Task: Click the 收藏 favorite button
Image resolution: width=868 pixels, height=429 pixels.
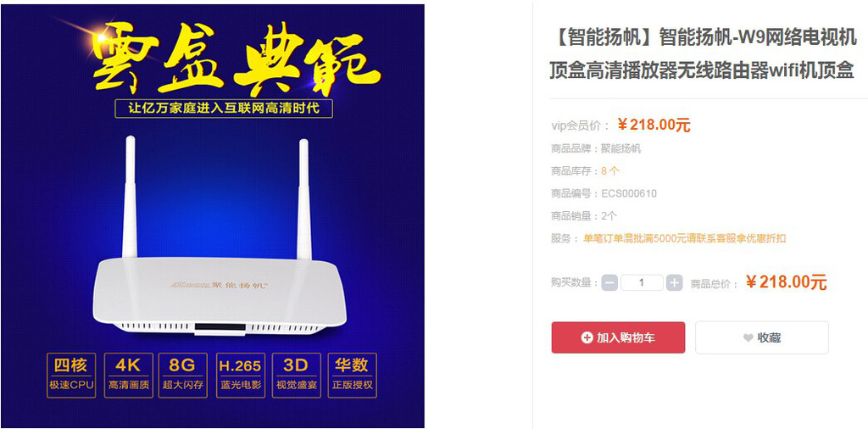Action: pos(762,337)
